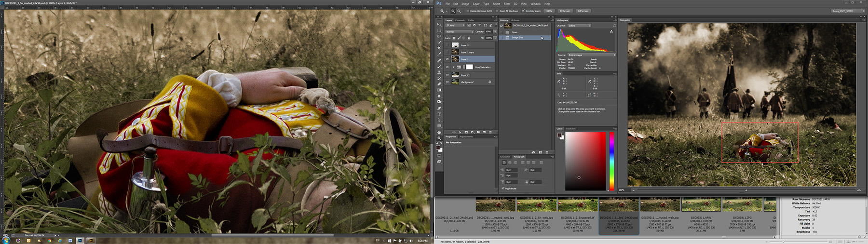Switch to the Swatches tab
This screenshot has width=868, height=244.
[570, 129]
